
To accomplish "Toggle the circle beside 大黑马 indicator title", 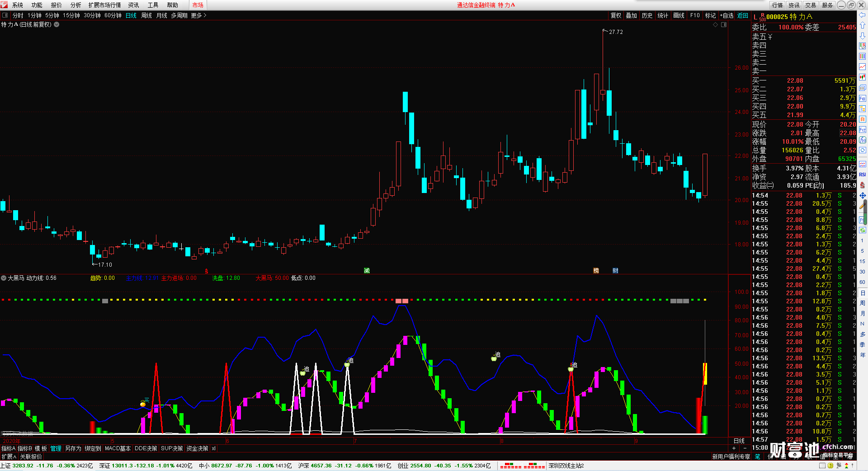I will click(x=4, y=278).
